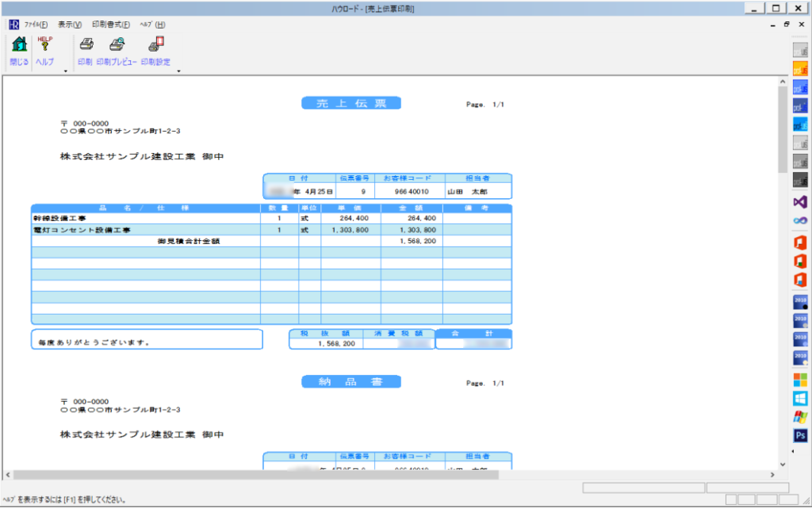Expand the print toolbar's overflow arrow
812x508 pixels.
point(179,71)
